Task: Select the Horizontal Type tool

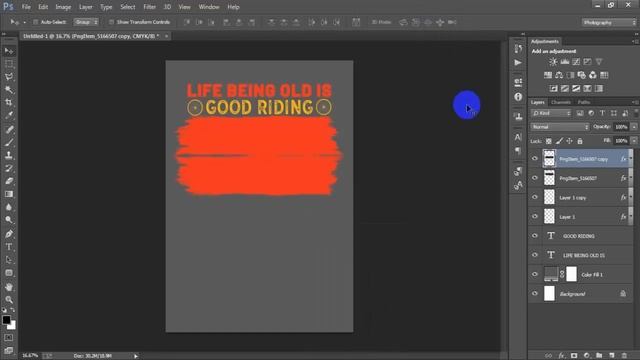Action: click(9, 247)
